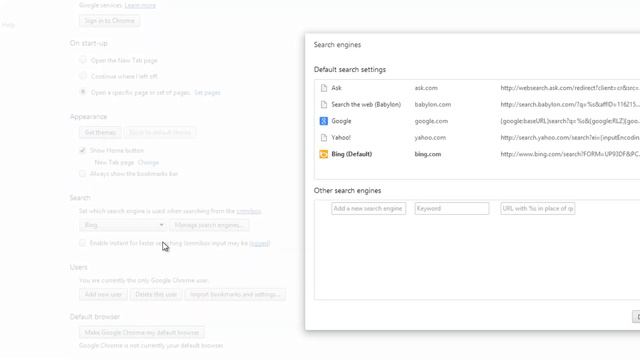
Task: Select Search the web (Babylon) entry
Action: coord(366,104)
